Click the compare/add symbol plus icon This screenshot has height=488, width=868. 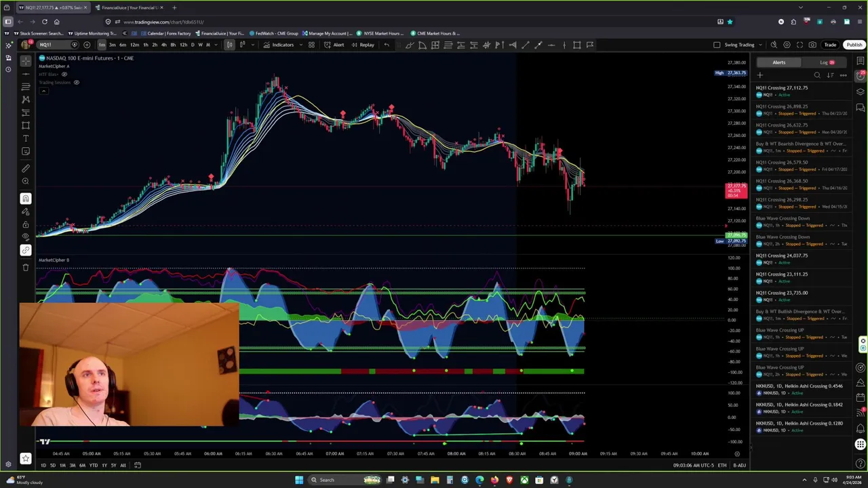click(x=87, y=45)
